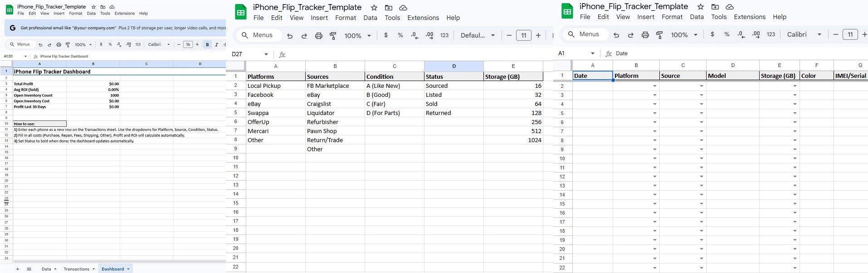Open the Storage (GB) dropdown arrow in row 10
868x273 pixels.
pyautogui.click(x=795, y=158)
